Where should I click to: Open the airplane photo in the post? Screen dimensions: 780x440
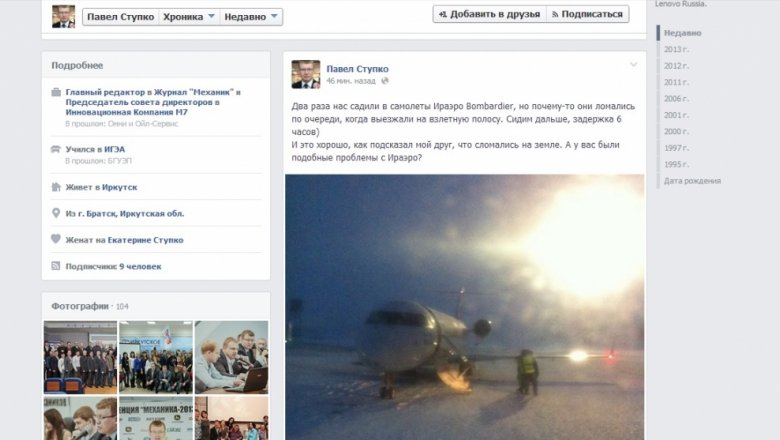[465, 307]
